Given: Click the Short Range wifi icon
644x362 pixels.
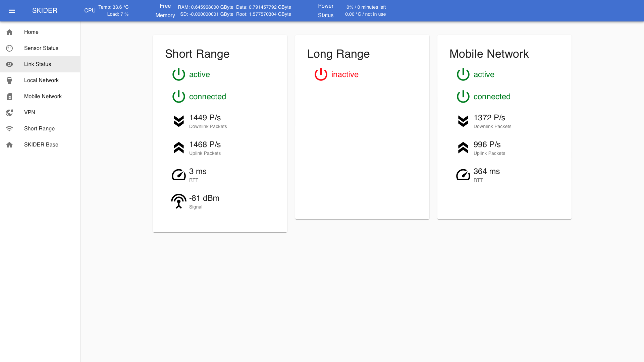Looking at the screenshot, I should (x=9, y=129).
